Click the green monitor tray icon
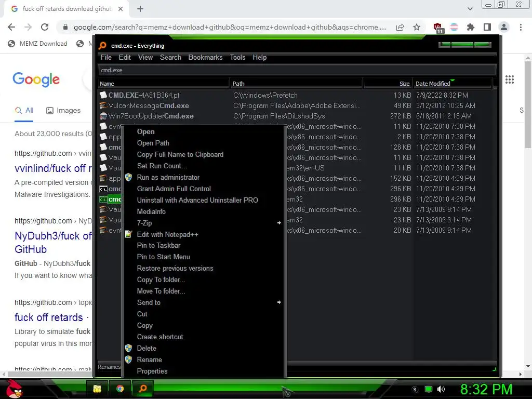The image size is (532, 399). click(x=429, y=389)
